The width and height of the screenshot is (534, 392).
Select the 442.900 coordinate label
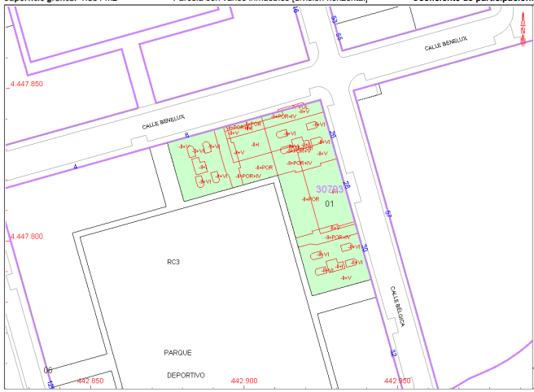pyautogui.click(x=243, y=381)
